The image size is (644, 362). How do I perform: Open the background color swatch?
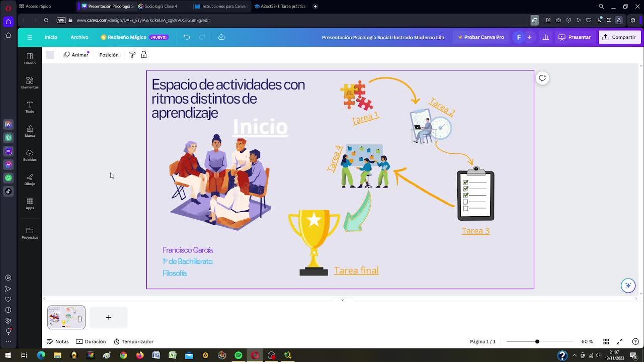tap(50, 55)
